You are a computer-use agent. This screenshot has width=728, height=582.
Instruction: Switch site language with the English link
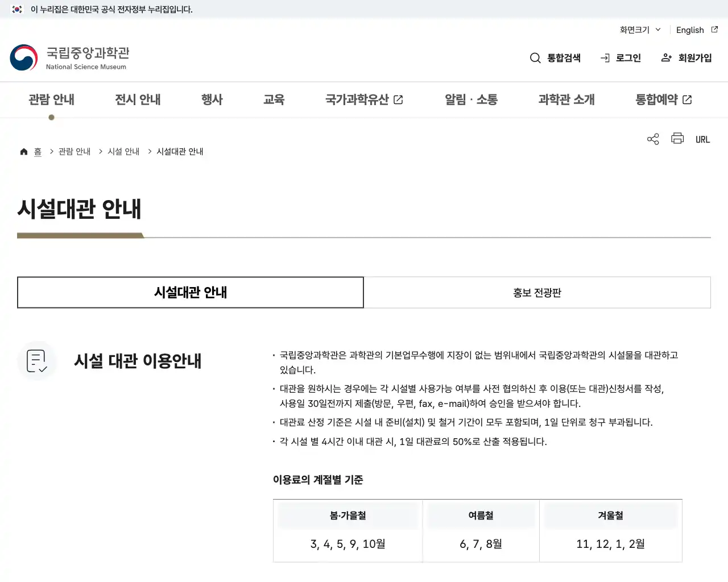689,30
